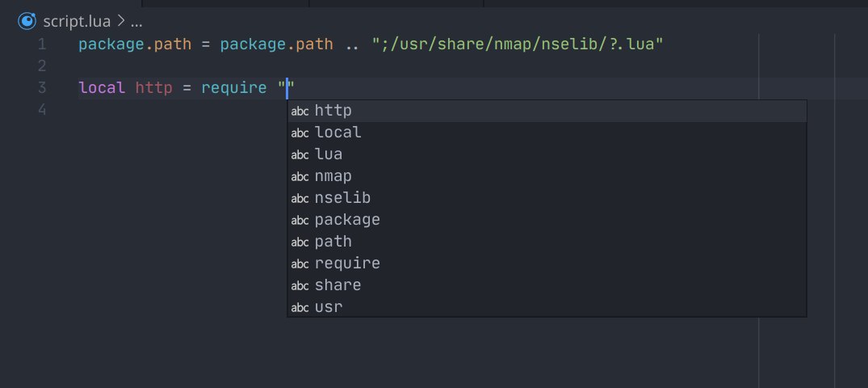Click the abc icon beside 'http' suggestion
This screenshot has height=388, width=868.
click(x=300, y=112)
